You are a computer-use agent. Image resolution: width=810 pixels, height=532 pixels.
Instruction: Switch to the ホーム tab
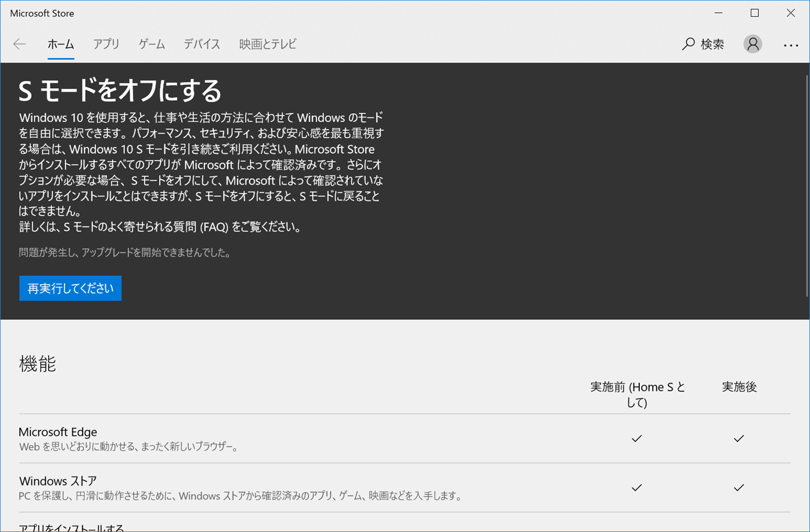click(x=60, y=44)
